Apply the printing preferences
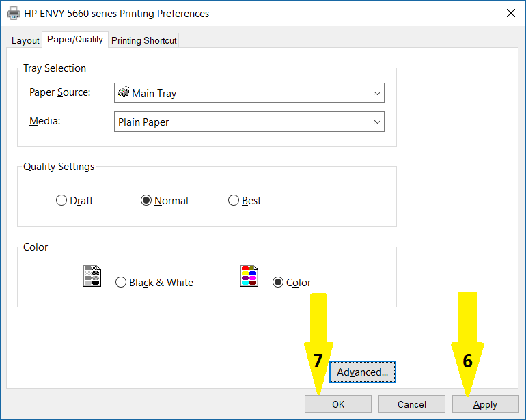 (x=485, y=404)
